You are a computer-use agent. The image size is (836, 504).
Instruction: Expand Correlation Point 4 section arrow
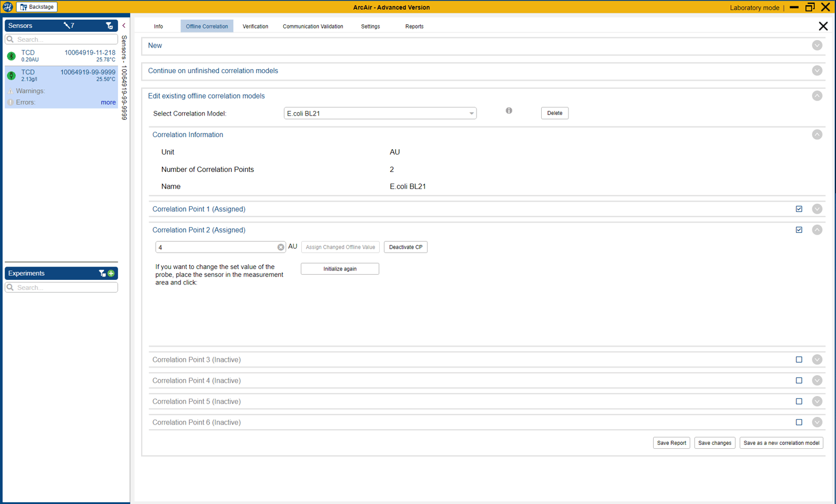(x=817, y=380)
